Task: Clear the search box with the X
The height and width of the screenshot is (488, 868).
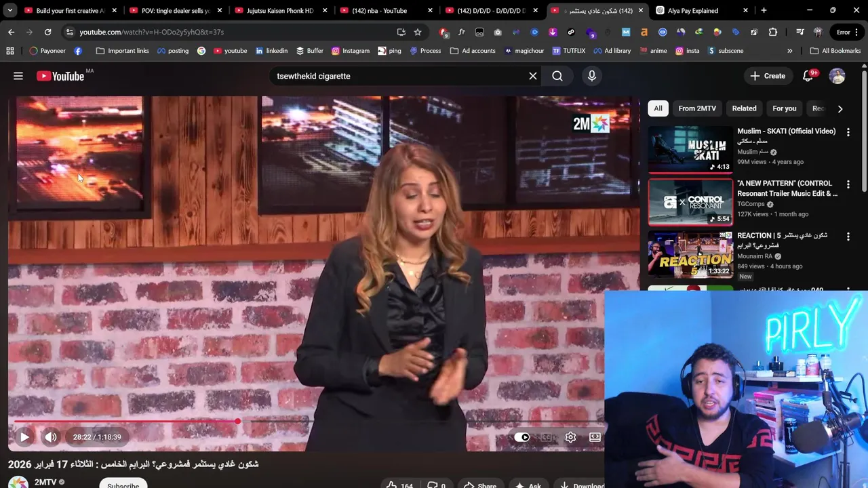Action: point(533,76)
